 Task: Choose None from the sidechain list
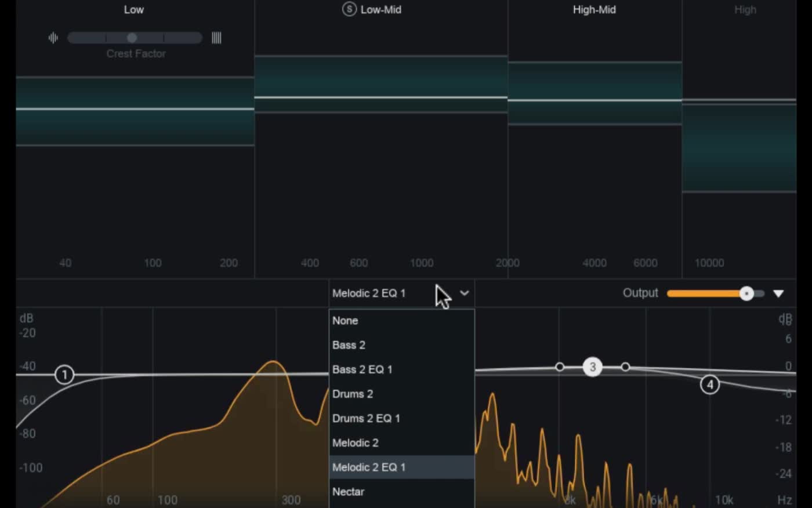pos(346,320)
